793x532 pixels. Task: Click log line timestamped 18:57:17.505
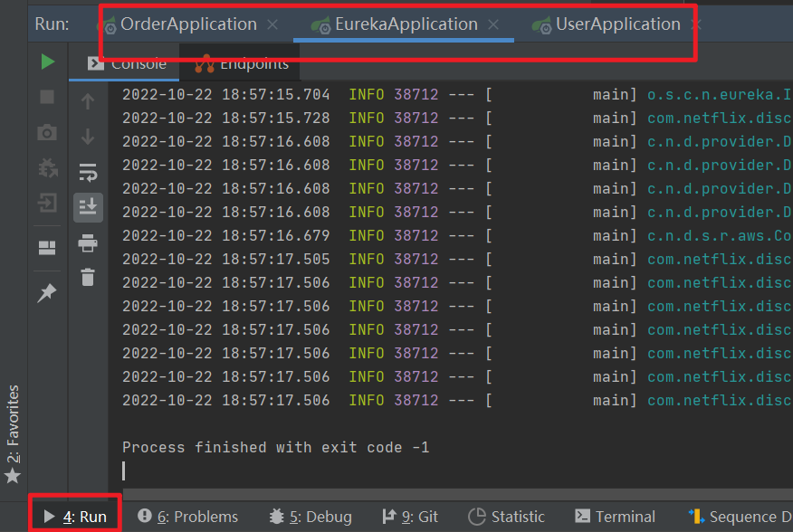(x=456, y=259)
